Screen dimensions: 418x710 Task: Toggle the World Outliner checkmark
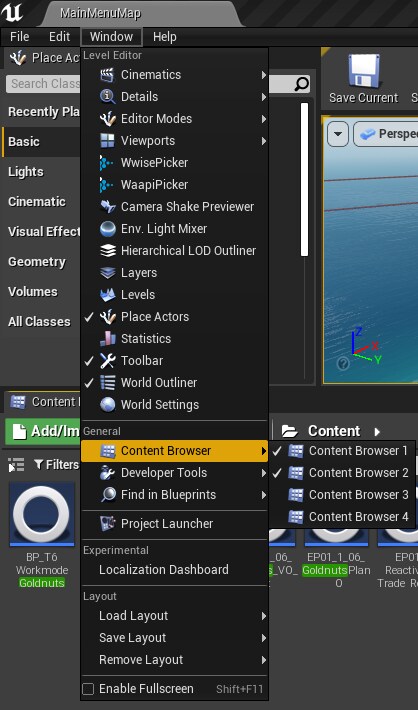(x=89, y=383)
